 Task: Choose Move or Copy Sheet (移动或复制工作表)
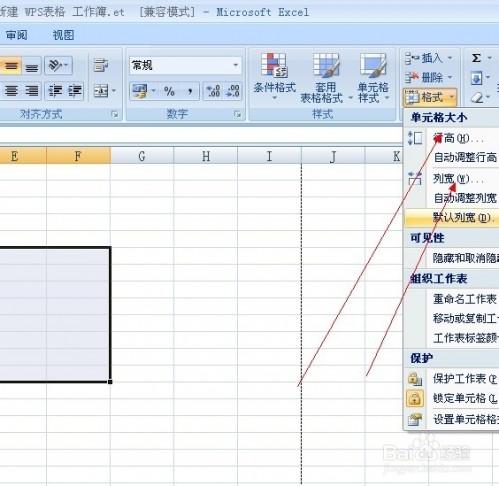coord(452,318)
